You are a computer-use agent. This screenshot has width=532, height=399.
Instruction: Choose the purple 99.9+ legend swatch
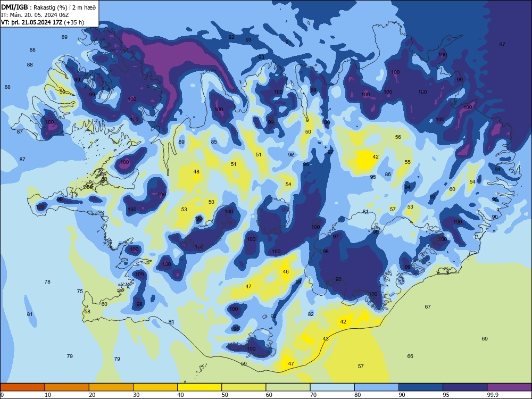pos(509,387)
